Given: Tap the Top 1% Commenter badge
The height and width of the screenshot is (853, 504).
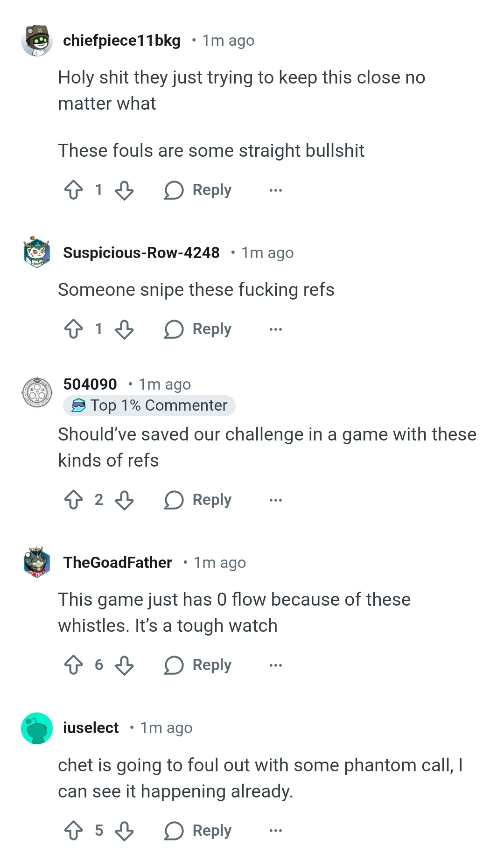Looking at the screenshot, I should [x=149, y=406].
